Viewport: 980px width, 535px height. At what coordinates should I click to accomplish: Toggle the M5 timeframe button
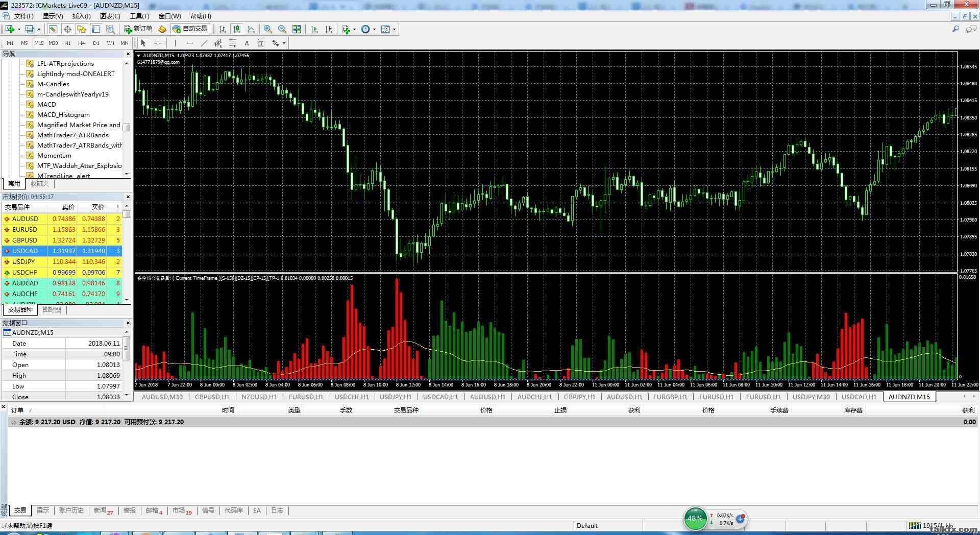pos(24,43)
